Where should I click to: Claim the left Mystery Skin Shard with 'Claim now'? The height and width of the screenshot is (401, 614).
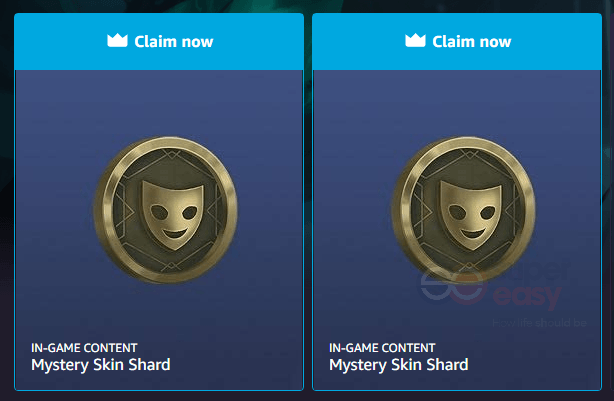coord(159,42)
